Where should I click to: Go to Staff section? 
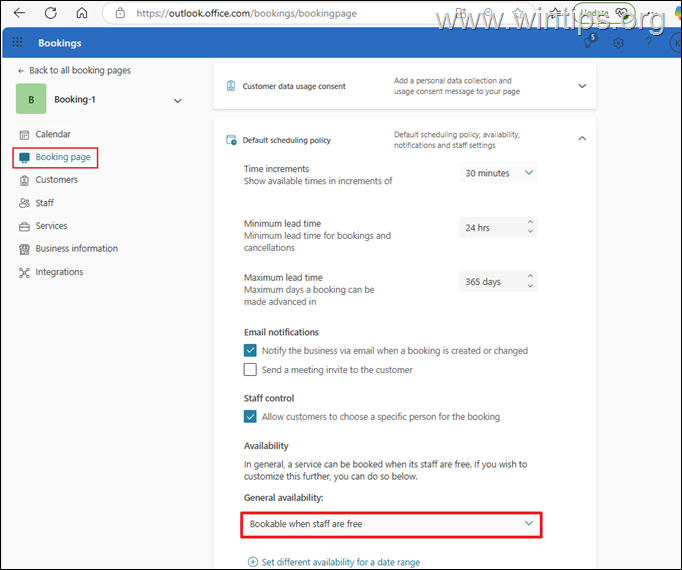pyautogui.click(x=44, y=203)
